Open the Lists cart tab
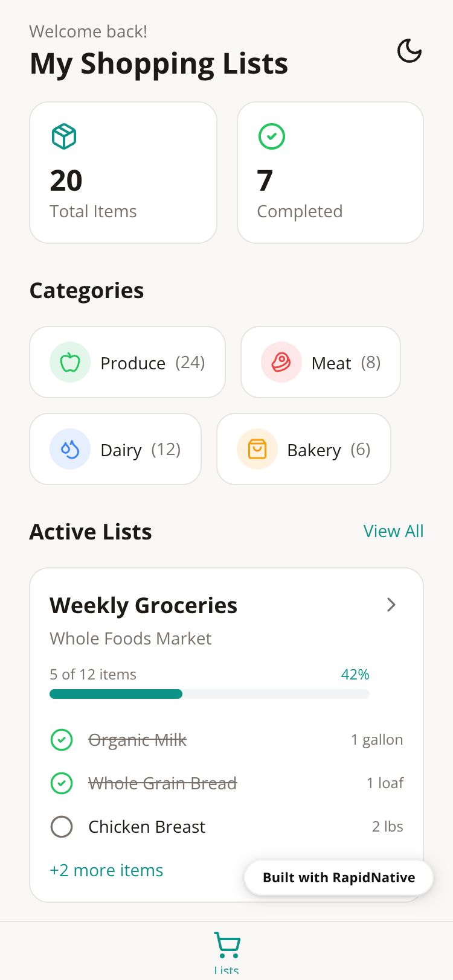 (226, 950)
